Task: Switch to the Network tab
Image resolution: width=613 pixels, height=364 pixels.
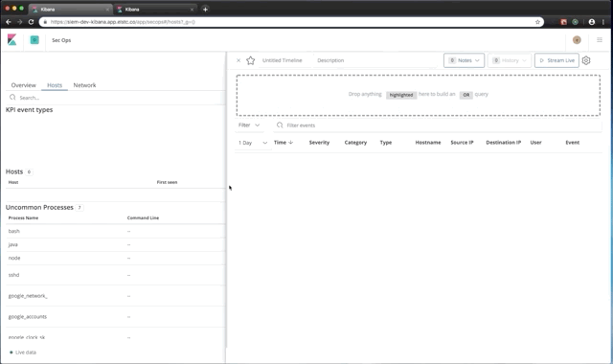Action: pyautogui.click(x=84, y=85)
